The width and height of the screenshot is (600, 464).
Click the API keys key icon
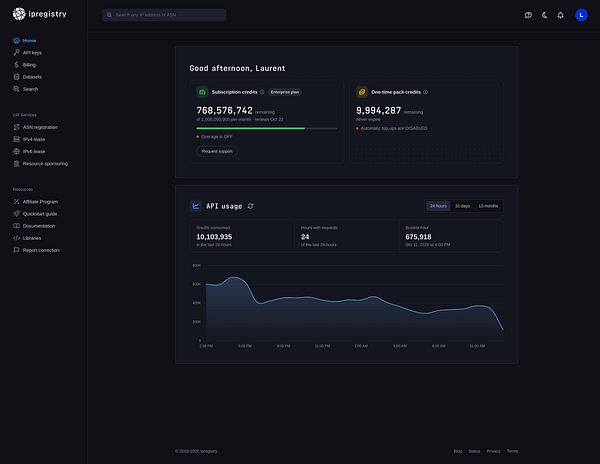click(16, 52)
